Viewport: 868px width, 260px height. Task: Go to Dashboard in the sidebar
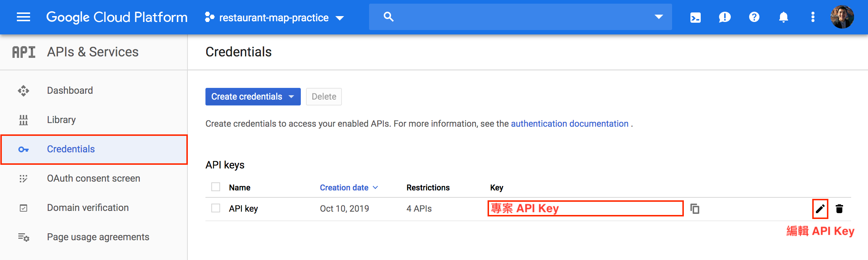pos(70,90)
